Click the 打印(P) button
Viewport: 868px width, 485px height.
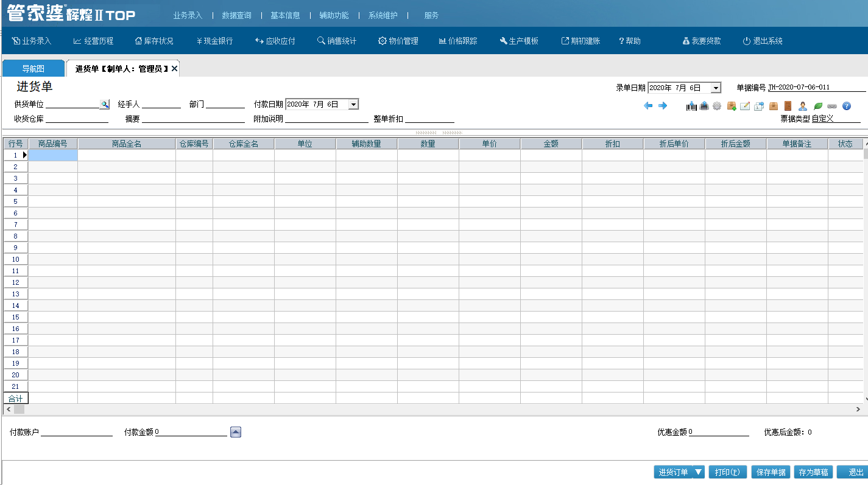(x=728, y=472)
